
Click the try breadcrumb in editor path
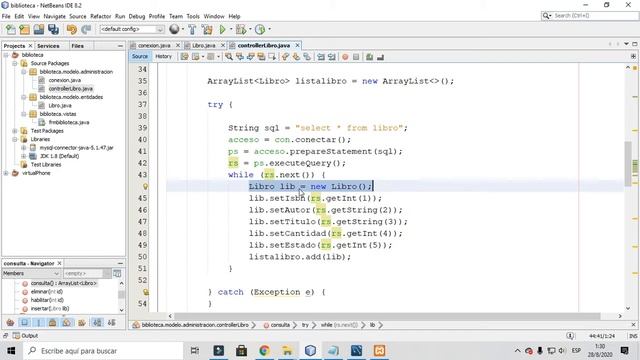pyautogui.click(x=305, y=325)
